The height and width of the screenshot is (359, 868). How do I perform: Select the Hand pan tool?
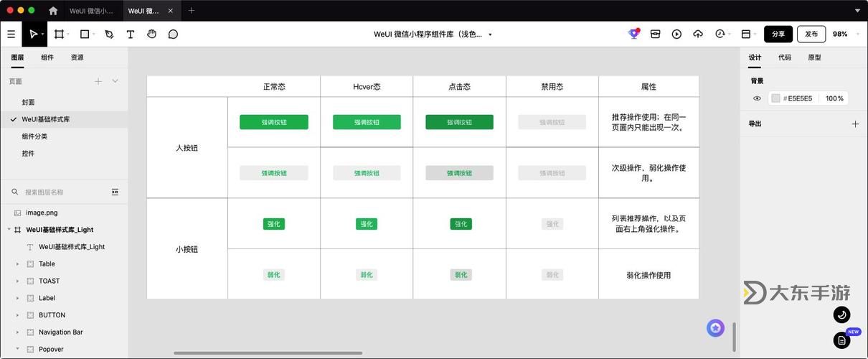151,34
